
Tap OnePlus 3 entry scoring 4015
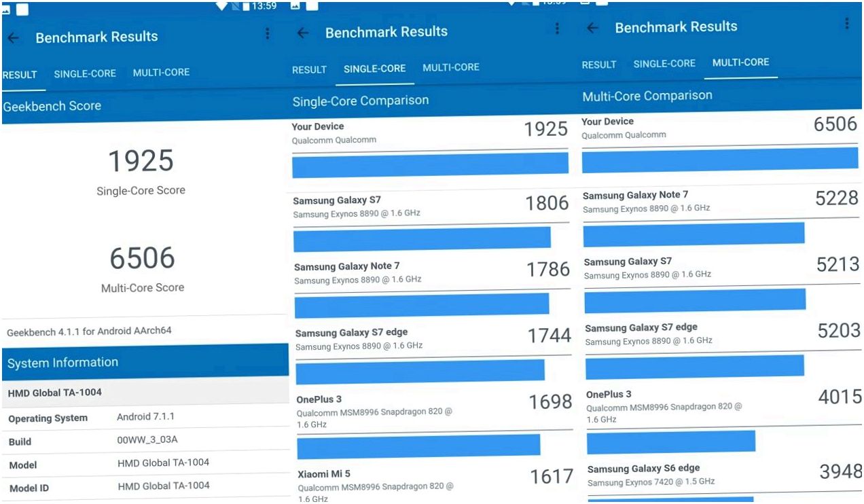tap(724, 406)
